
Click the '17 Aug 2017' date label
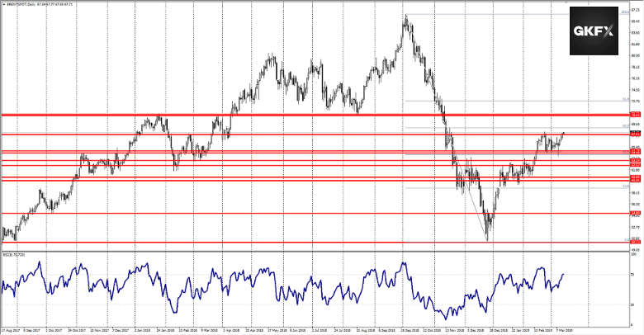(x=9, y=330)
